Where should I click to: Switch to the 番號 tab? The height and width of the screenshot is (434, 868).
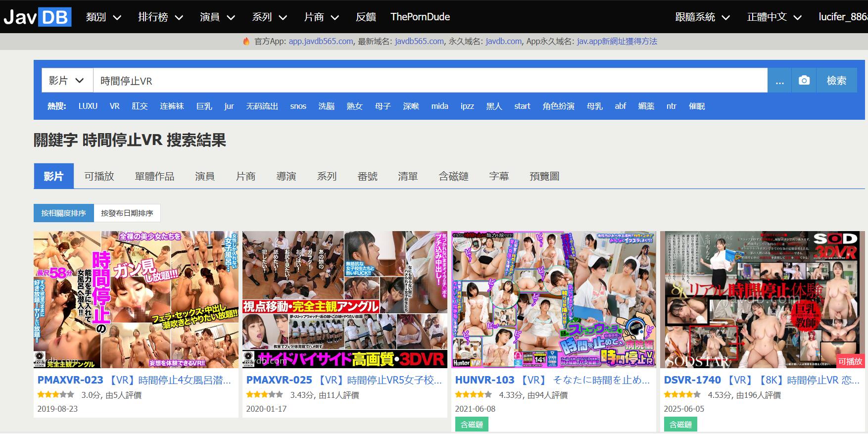coord(367,176)
